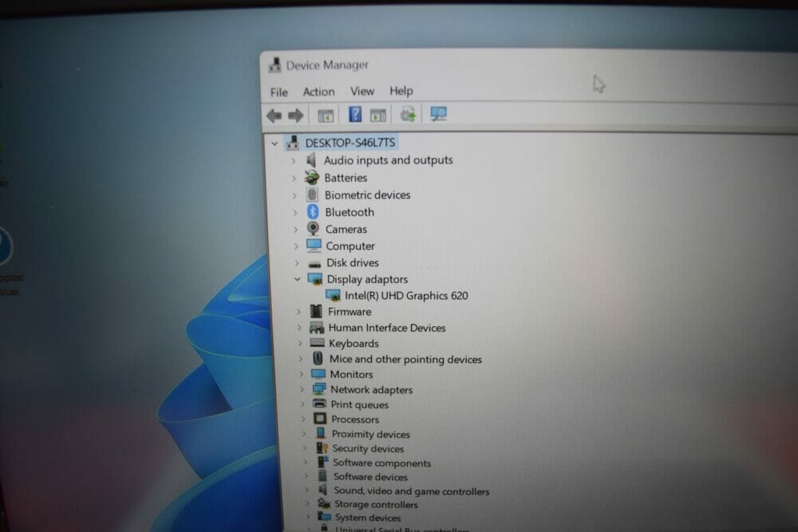This screenshot has height=532, width=798.
Task: Click the Keyboards icon
Action: click(x=318, y=343)
